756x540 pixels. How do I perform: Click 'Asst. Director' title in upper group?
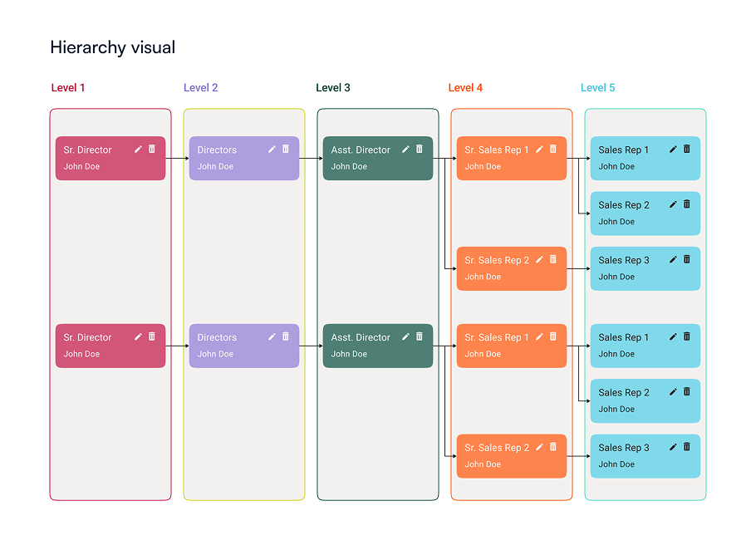tap(361, 150)
